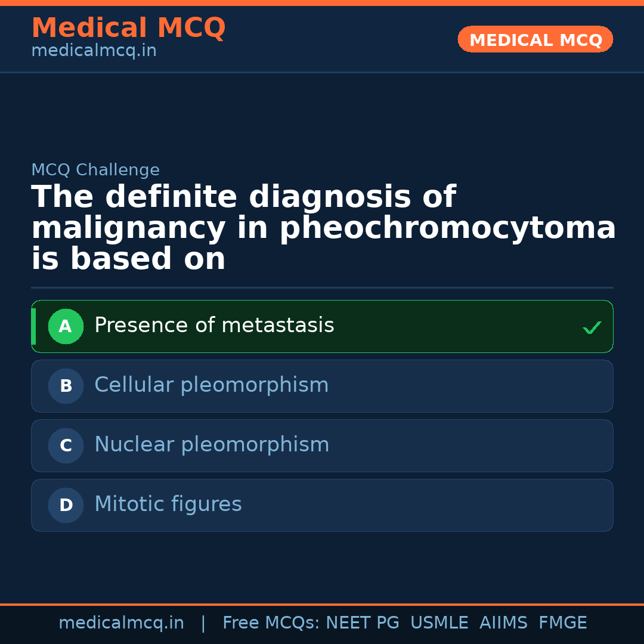This screenshot has height=644, width=644.
Task: Select answer Cellular pleomorphism
Action: tap(211, 385)
